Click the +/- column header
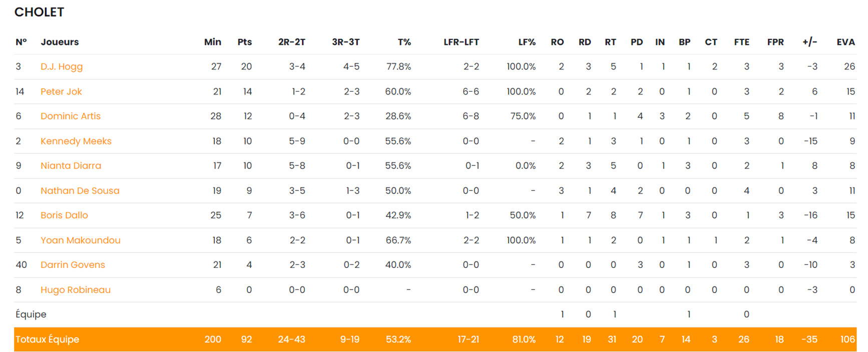Image resolution: width=868 pixels, height=352 pixels. (809, 42)
